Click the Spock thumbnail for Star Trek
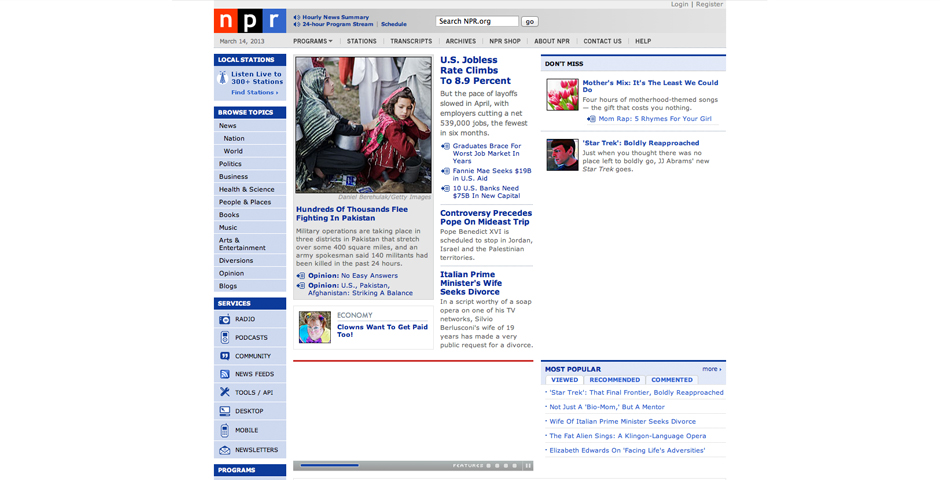The width and height of the screenshot is (940, 480). (562, 155)
